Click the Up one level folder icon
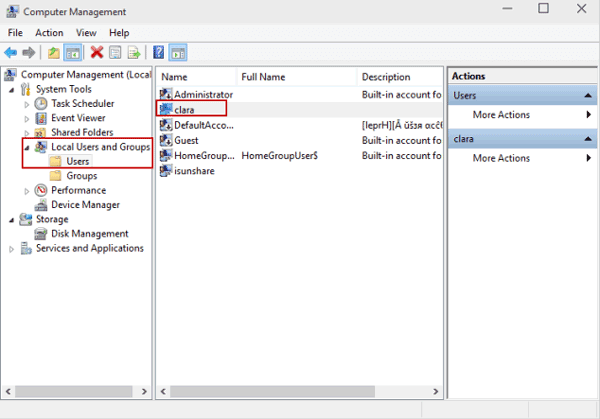Viewport: 600px width, 419px height. (x=53, y=52)
